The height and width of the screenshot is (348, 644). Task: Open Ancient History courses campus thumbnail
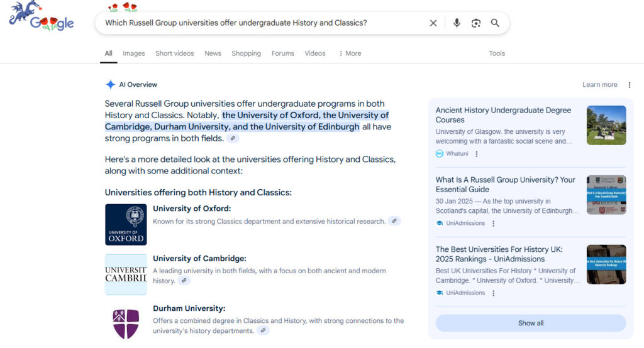(606, 125)
